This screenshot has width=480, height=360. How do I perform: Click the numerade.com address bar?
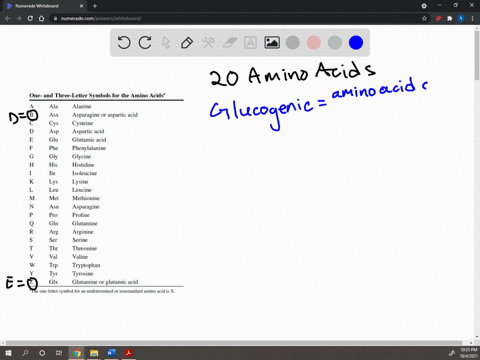pos(233,18)
